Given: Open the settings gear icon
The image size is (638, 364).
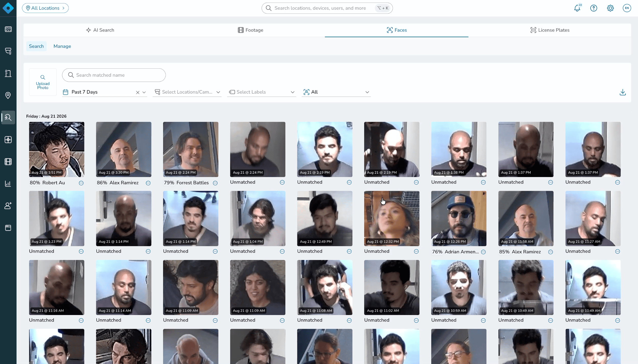Looking at the screenshot, I should 610,8.
